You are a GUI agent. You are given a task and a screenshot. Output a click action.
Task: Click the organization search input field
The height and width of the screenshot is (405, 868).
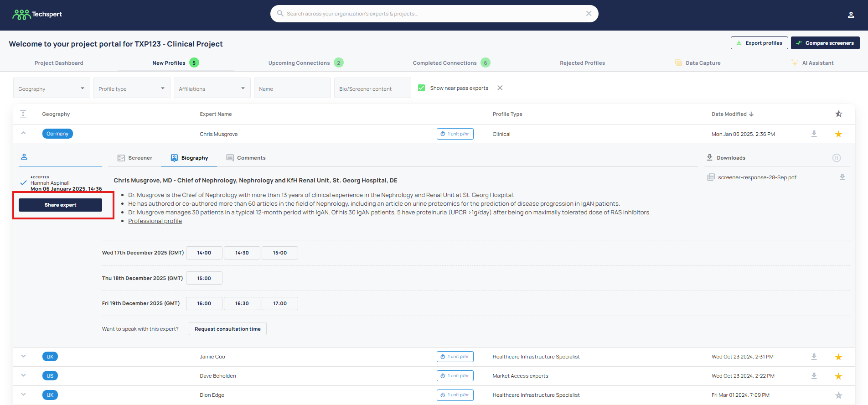pyautogui.click(x=434, y=14)
